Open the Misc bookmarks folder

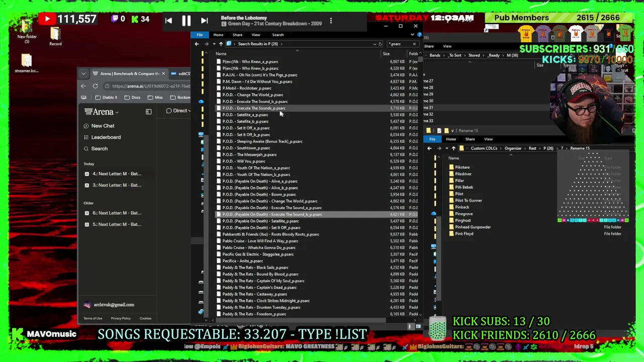[x=155, y=97]
